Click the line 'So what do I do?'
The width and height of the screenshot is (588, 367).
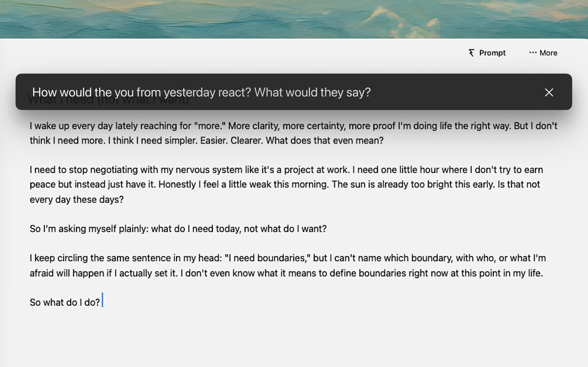click(x=65, y=302)
